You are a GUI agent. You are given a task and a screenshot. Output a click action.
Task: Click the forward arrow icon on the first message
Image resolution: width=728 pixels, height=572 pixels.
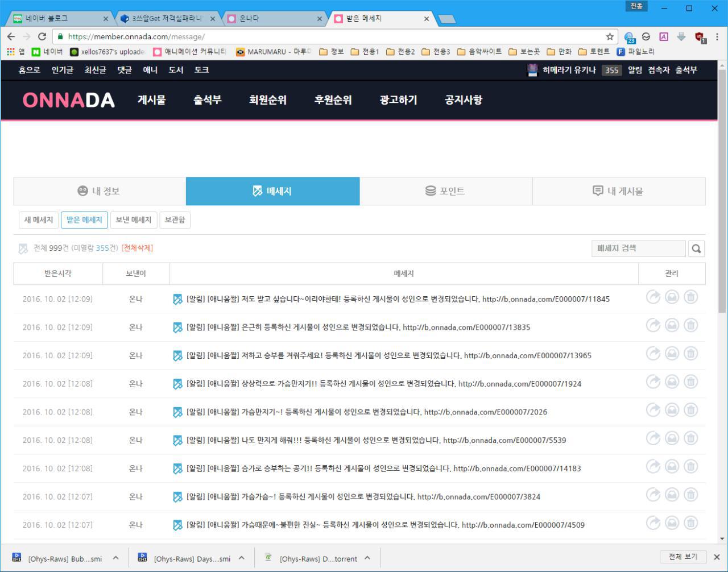point(653,297)
